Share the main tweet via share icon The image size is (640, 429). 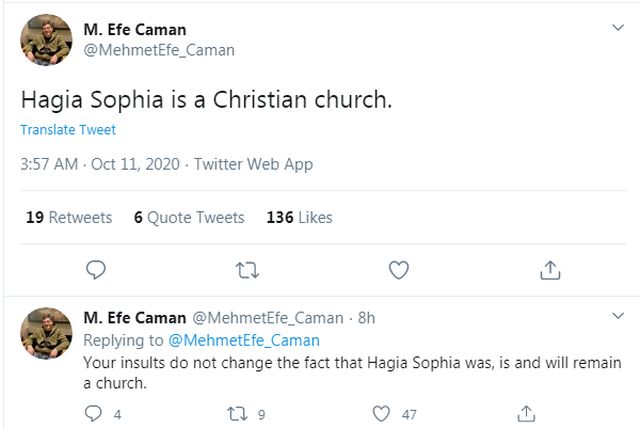549,269
